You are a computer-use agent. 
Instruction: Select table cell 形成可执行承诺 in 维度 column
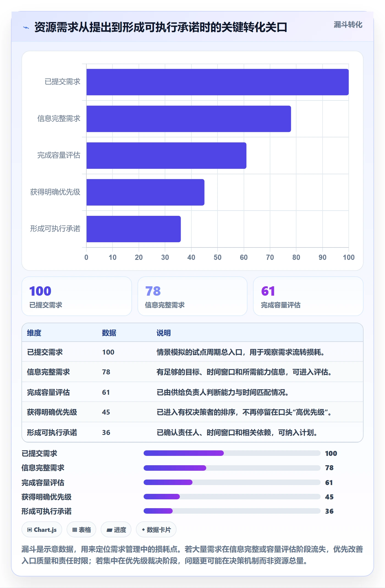coord(52,432)
